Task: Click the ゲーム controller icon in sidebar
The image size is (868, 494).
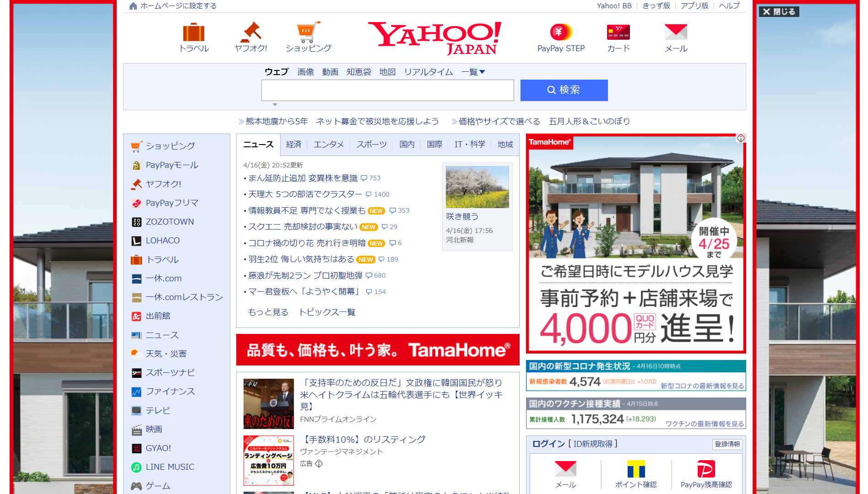Action: [136, 486]
